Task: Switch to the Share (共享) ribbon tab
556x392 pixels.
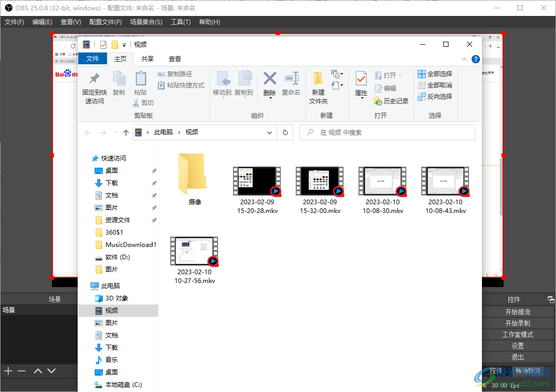Action: 148,59
